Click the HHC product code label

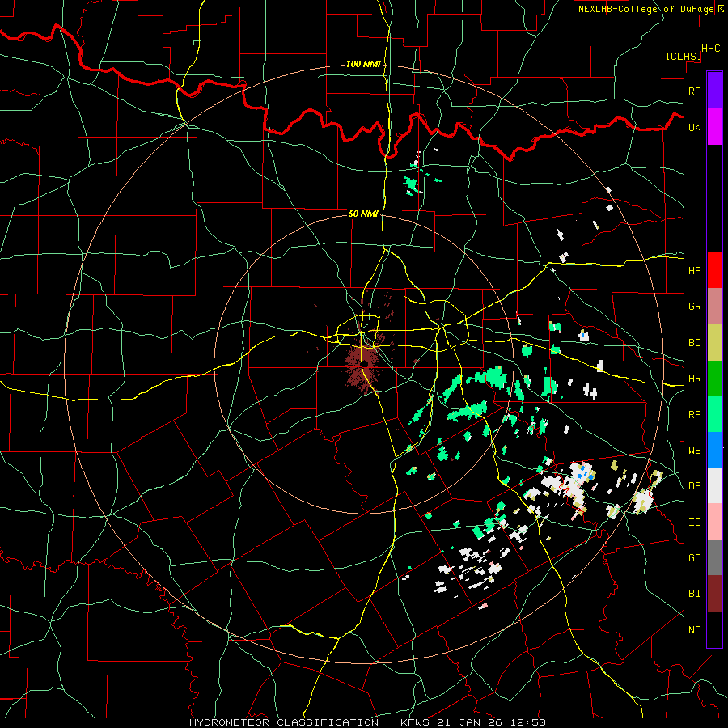(711, 49)
